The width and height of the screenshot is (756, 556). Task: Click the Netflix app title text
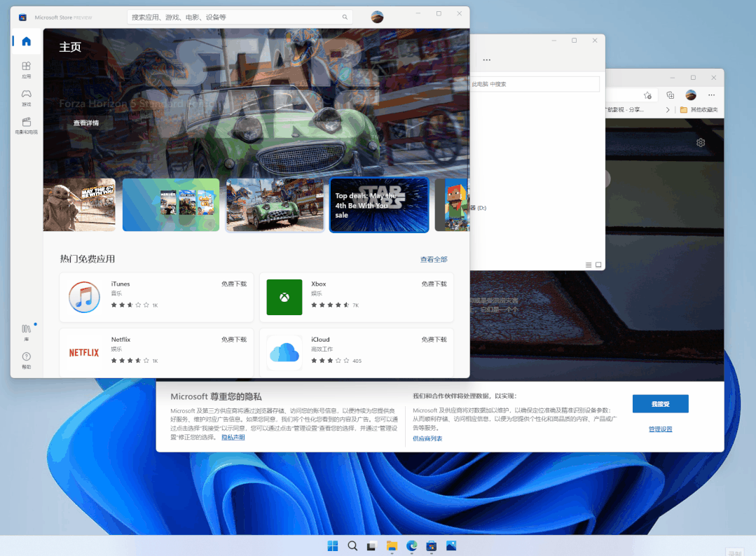tap(121, 340)
